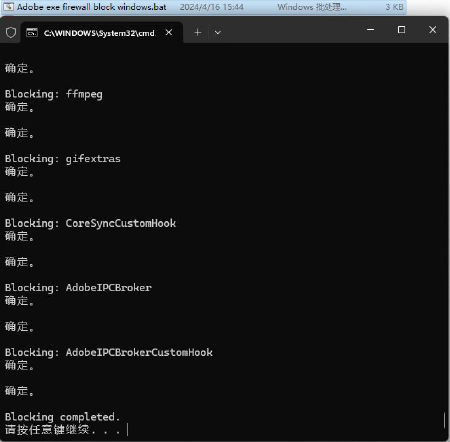Click the Windows file type cell in Explorer
Image resolution: width=450 pixels, height=442 pixels.
point(312,7)
